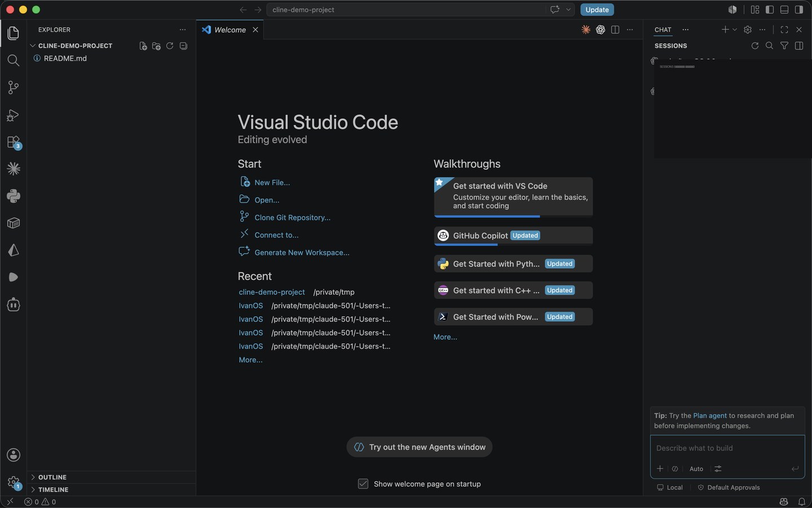The image size is (812, 508).
Task: Click the Get started with VS Code progress bar
Action: click(513, 216)
